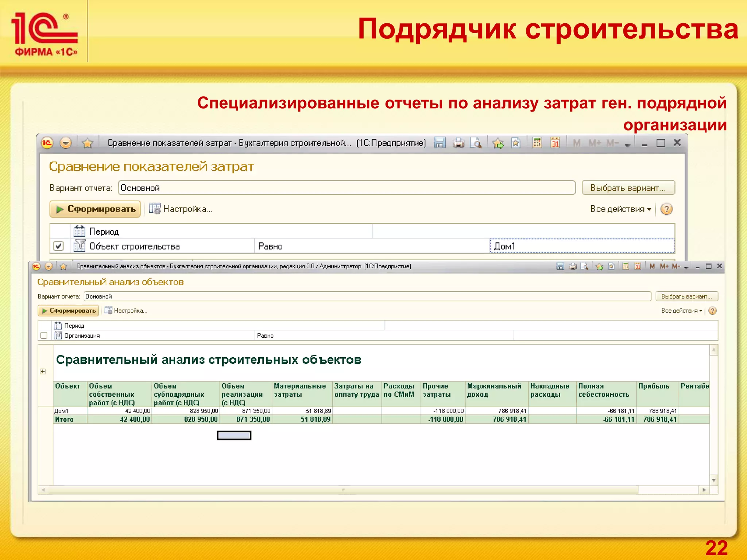Expand toolbar options arrow in Сравнение показателей затрат window
Viewport: 747px width, 560px height.
627,145
